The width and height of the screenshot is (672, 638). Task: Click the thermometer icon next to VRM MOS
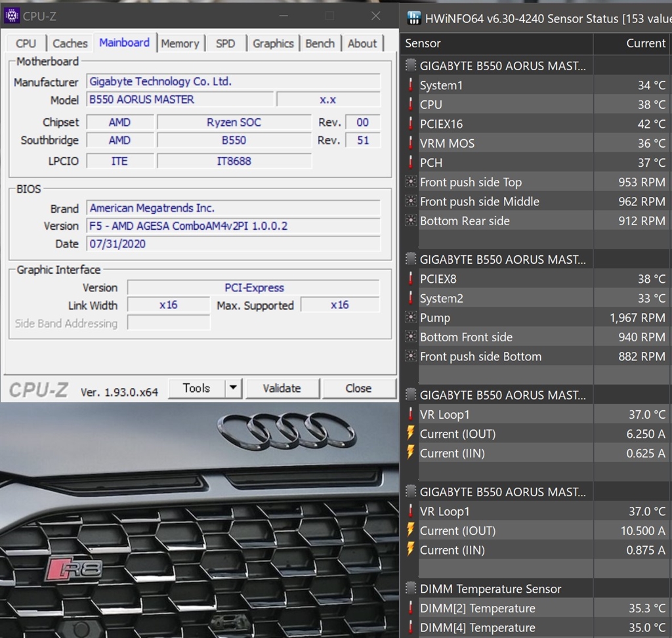(411, 143)
